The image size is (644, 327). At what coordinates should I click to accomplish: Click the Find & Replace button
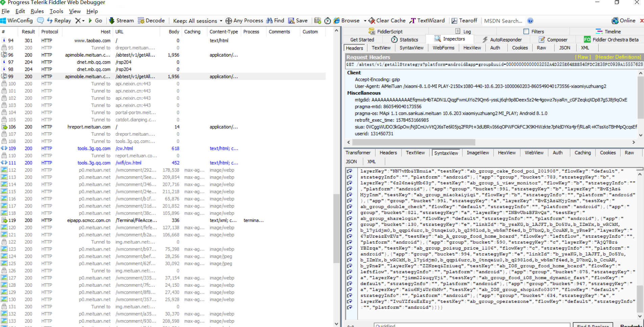(593, 325)
